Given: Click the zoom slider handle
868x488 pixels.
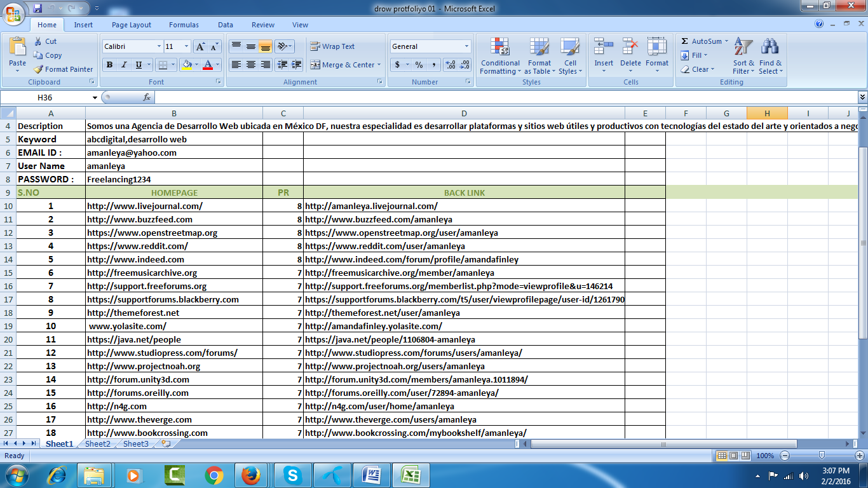Looking at the screenshot, I should click(x=822, y=456).
